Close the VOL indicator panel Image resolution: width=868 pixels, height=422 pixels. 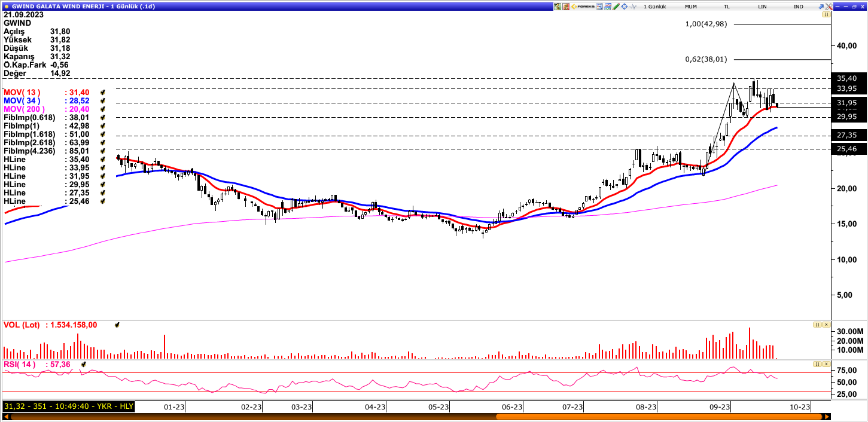tap(826, 325)
